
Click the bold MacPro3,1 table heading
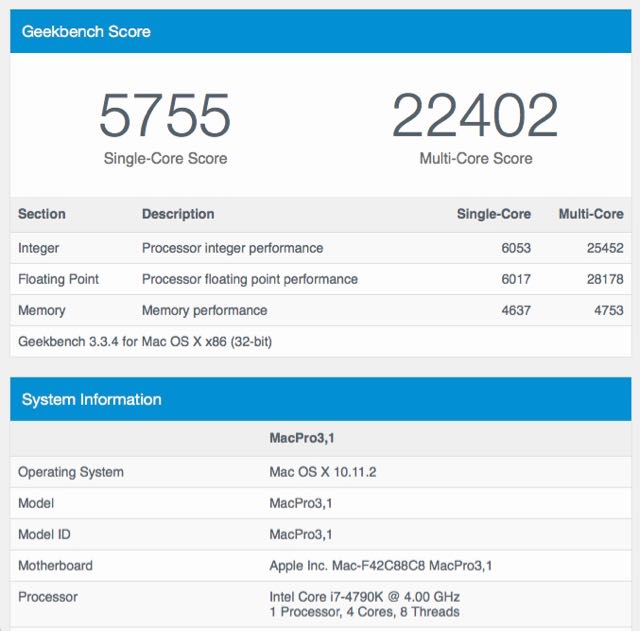tap(302, 438)
